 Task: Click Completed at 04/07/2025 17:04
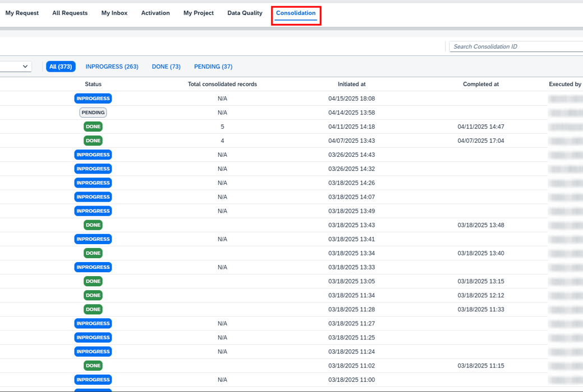(x=481, y=141)
